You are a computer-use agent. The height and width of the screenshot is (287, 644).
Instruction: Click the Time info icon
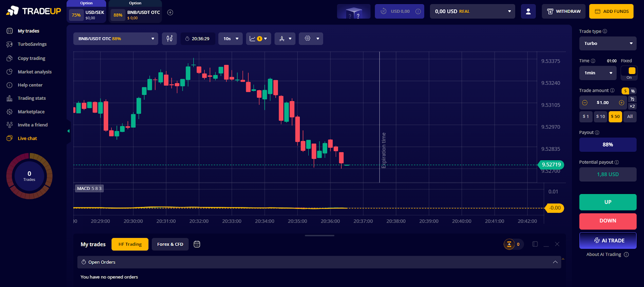tap(593, 61)
